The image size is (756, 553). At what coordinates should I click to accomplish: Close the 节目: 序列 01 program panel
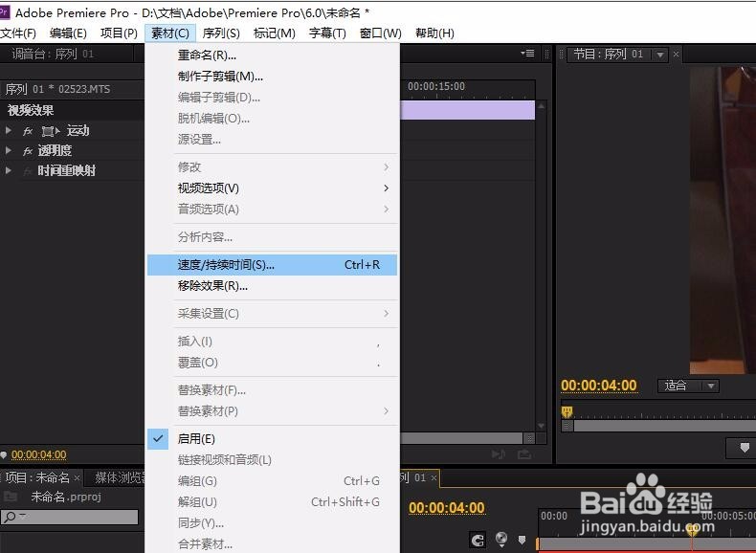pyautogui.click(x=676, y=54)
